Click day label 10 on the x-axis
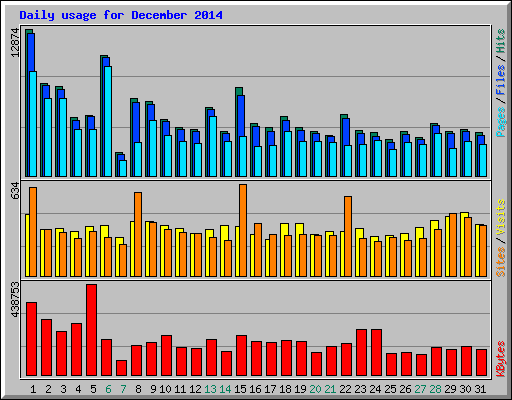This screenshot has width=512, height=400. click(165, 389)
